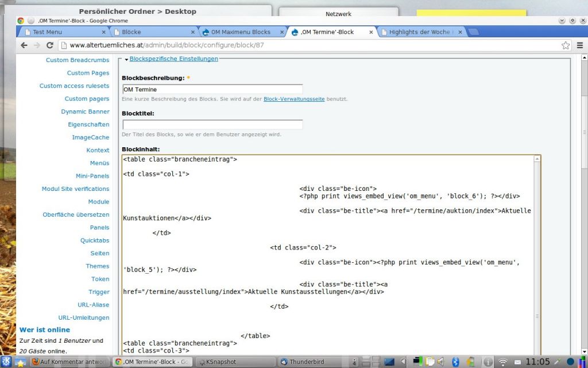
Task: Switch to the OM Maximenu Blocks tab
Action: point(240,32)
